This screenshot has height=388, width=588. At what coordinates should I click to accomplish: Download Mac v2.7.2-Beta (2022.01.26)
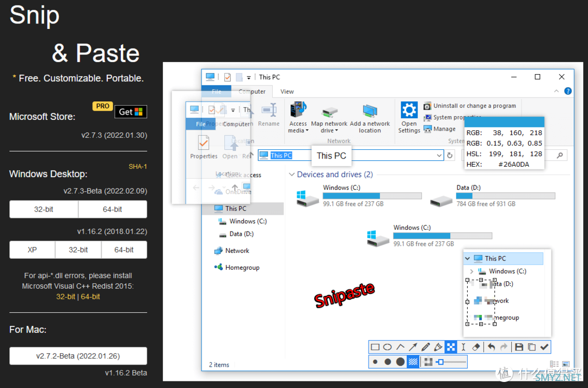click(x=78, y=356)
